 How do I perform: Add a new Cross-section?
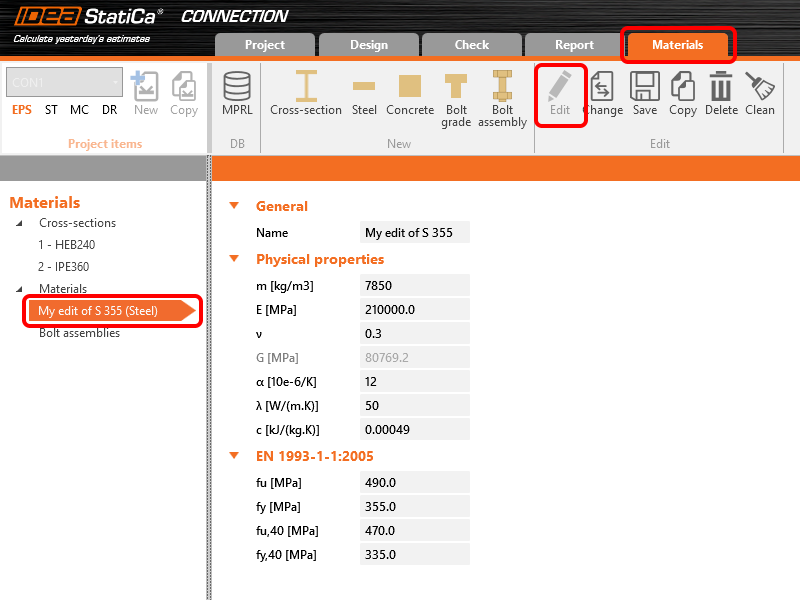click(306, 95)
